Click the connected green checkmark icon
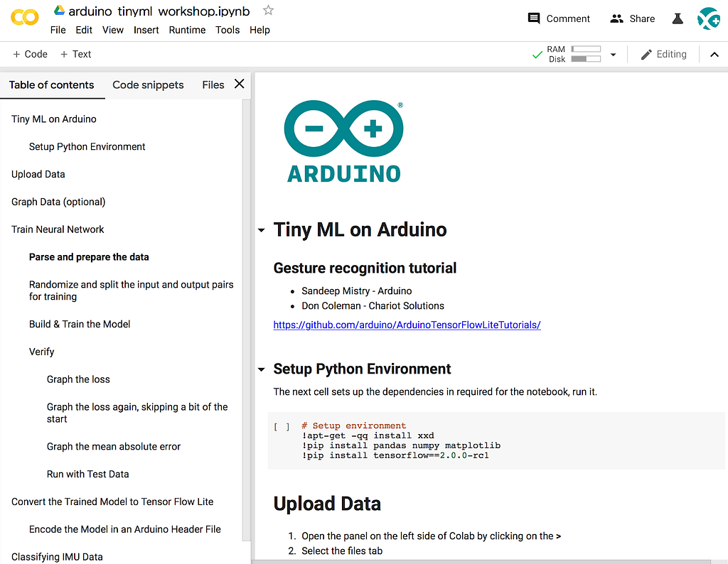The height and width of the screenshot is (564, 728). 537,54
